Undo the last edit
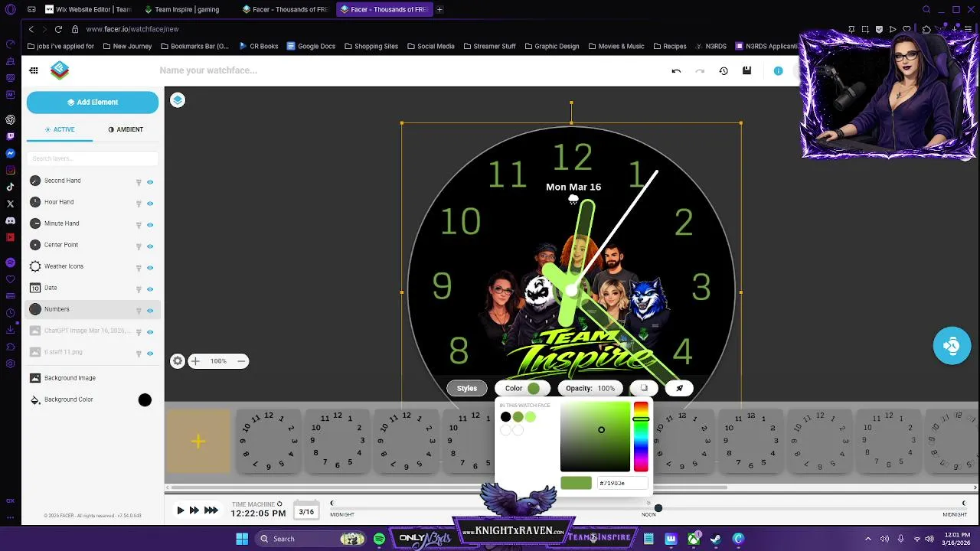Viewport: 980px width, 551px height. 676,71
